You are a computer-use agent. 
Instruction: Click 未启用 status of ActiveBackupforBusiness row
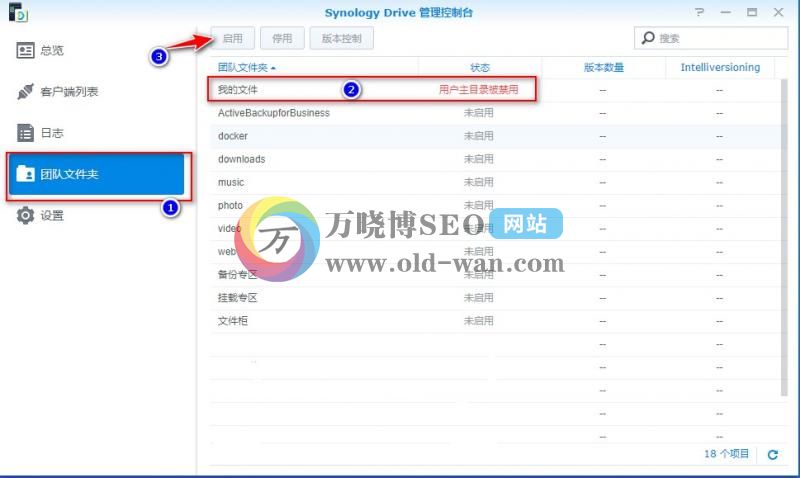click(x=479, y=113)
